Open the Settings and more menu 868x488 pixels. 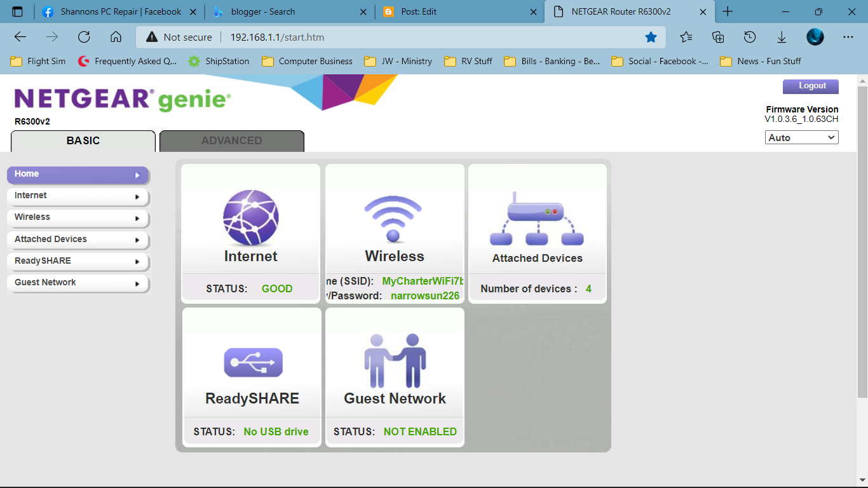[848, 37]
